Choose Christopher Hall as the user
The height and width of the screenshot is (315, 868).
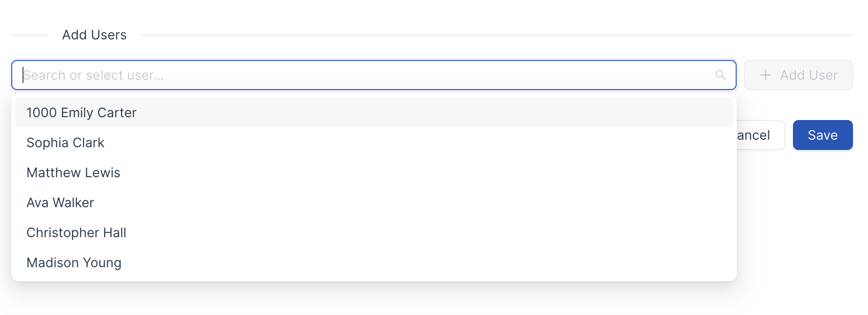[x=374, y=232]
